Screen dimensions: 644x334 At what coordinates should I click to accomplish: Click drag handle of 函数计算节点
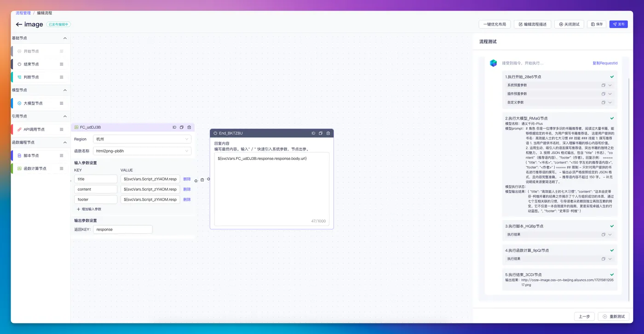62,169
